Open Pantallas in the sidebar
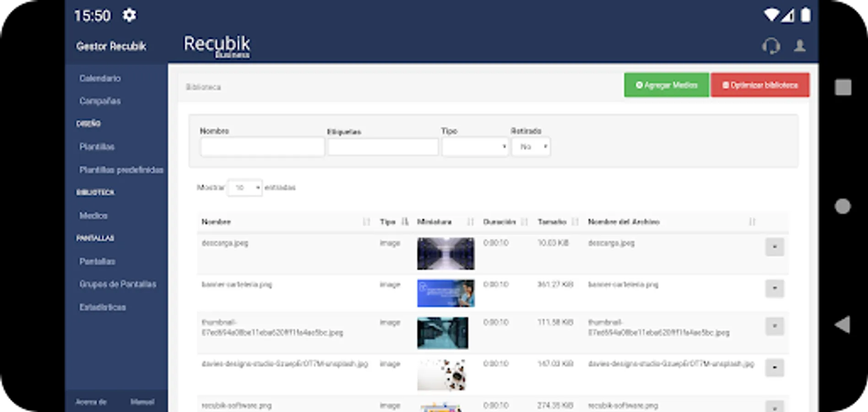868x412 pixels. click(x=98, y=261)
